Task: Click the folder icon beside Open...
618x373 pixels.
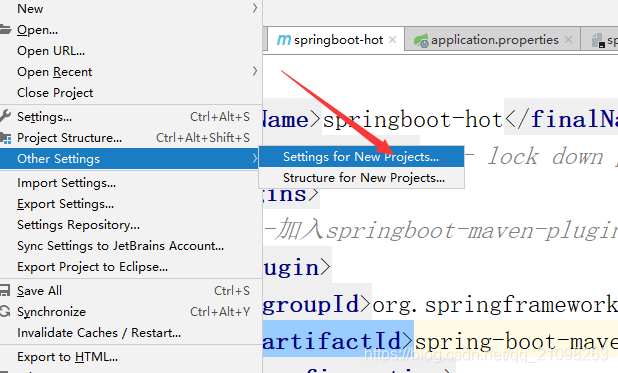Action: click(x=5, y=29)
